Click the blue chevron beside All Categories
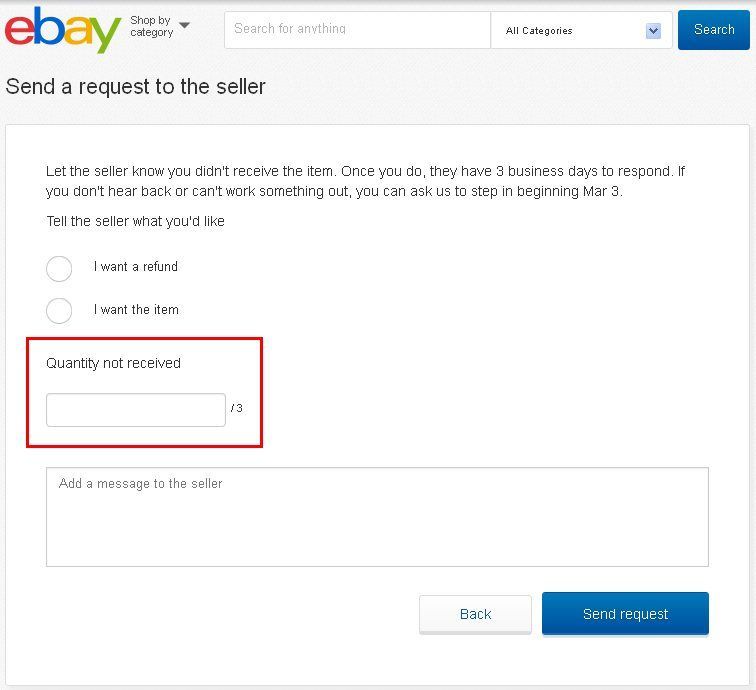This screenshot has width=756, height=690. (653, 31)
